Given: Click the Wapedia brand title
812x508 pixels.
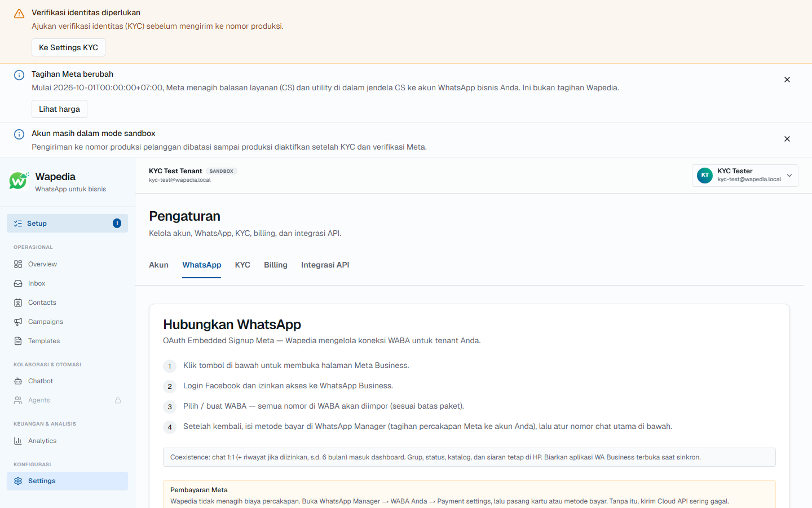Looking at the screenshot, I should pyautogui.click(x=55, y=177).
